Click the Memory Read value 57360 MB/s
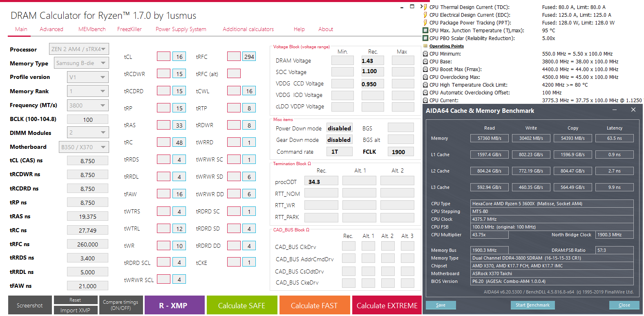 (x=490, y=138)
